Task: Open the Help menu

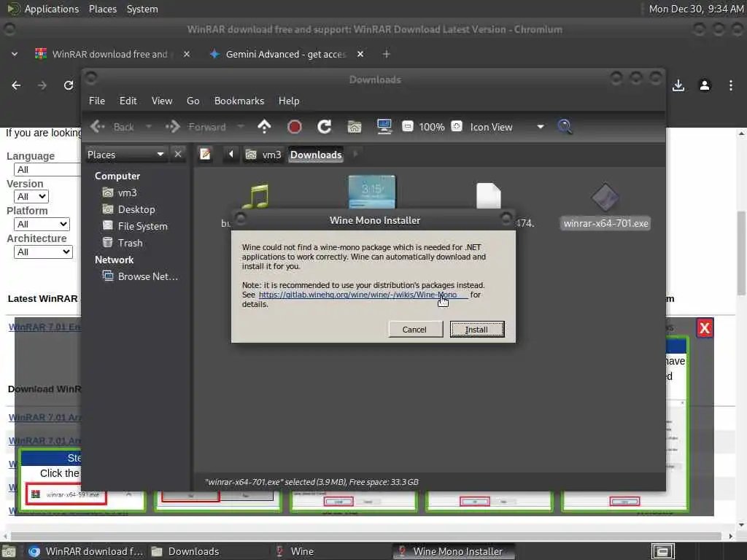Action: coord(289,101)
